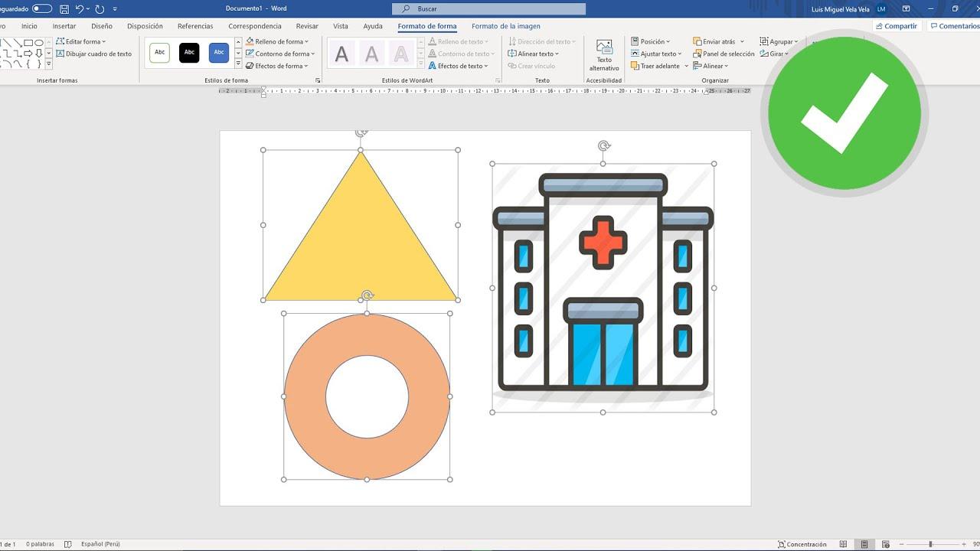Switch to print layout view in status bar
Screen dimensions: 980x551
pyautogui.click(x=864, y=544)
